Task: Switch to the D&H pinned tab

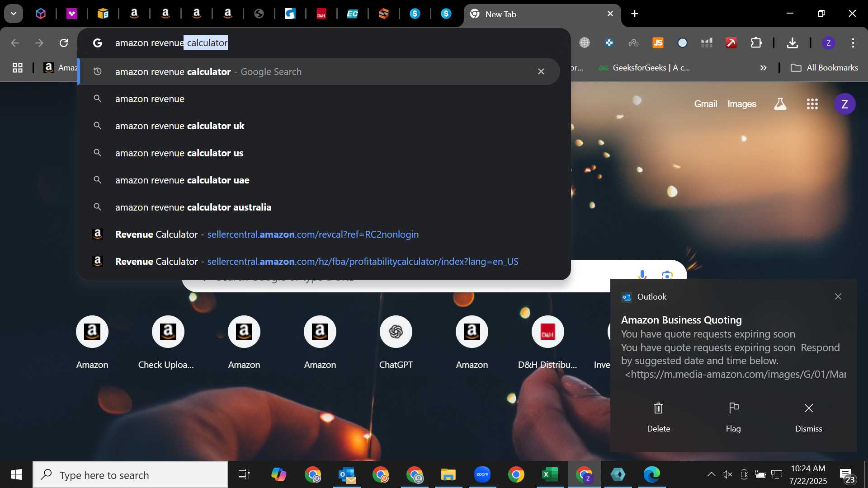Action: 321,14
